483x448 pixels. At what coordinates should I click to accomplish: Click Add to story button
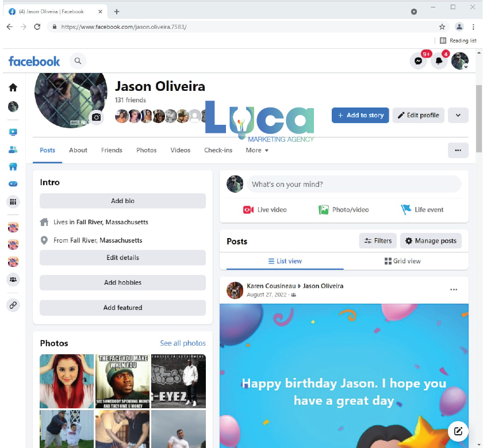point(360,115)
